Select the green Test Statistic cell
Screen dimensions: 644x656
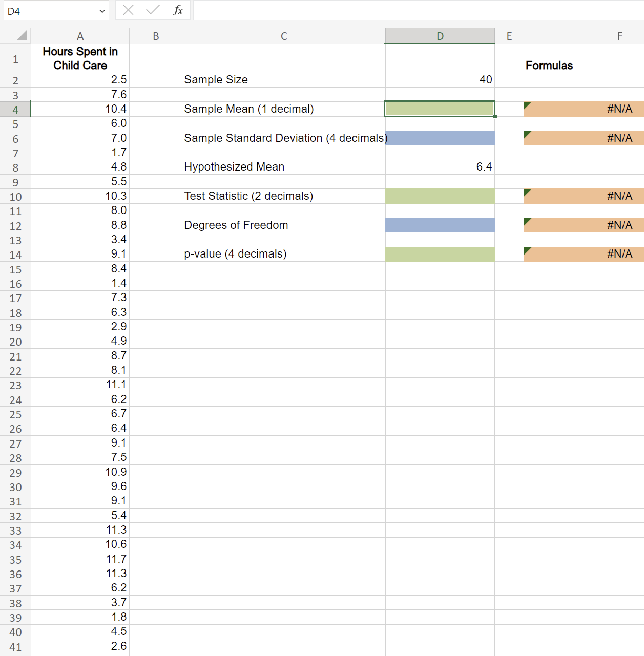point(440,196)
